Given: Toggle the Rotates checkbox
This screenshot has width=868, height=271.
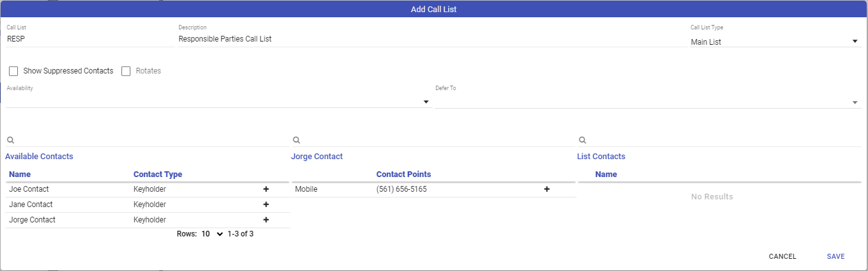Looking at the screenshot, I should (x=126, y=71).
